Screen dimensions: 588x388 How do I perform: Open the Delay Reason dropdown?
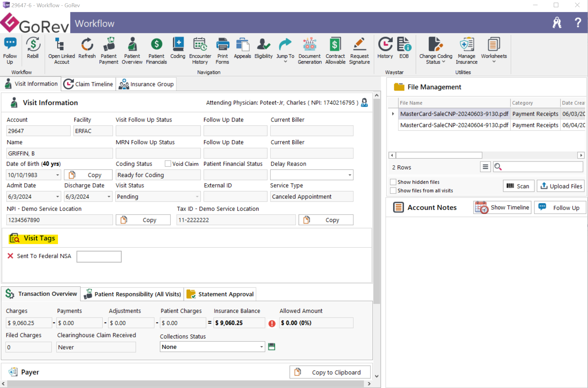(350, 175)
